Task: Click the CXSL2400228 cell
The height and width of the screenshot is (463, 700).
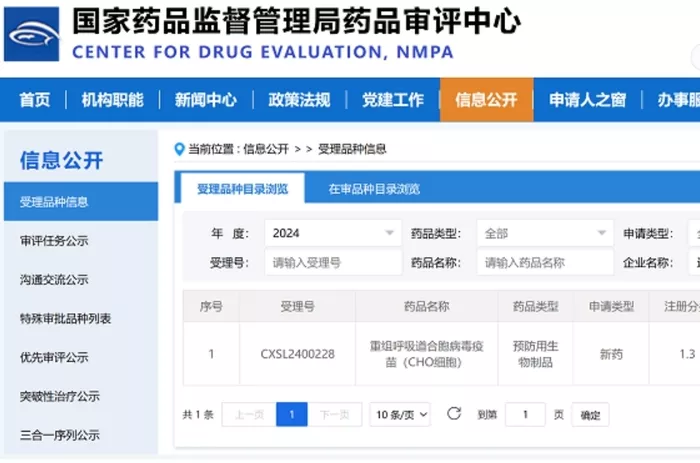Action: [x=297, y=354]
